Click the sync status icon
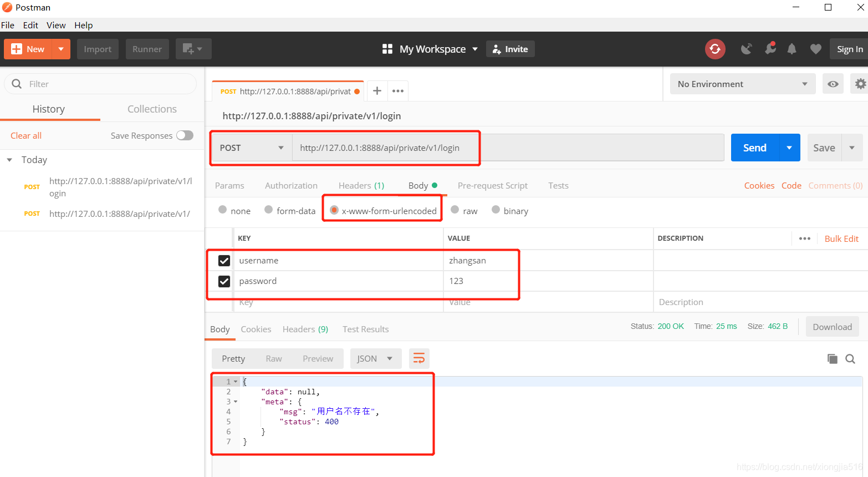 point(715,49)
